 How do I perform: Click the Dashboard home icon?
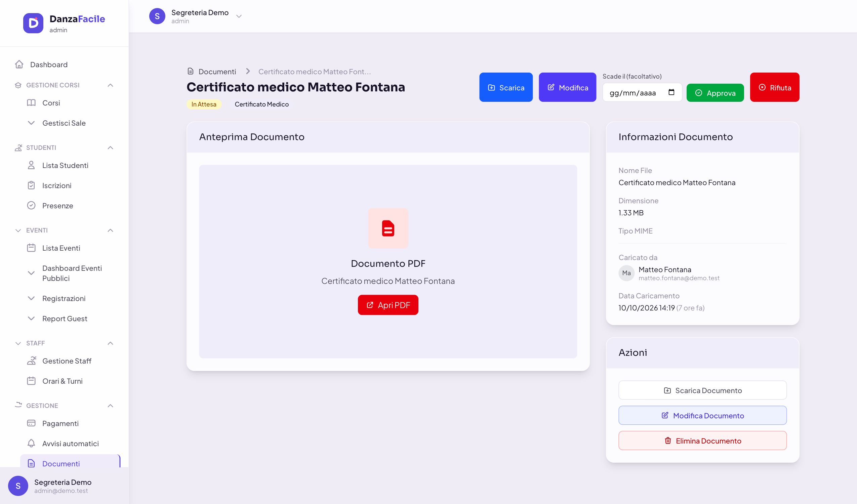coord(19,64)
